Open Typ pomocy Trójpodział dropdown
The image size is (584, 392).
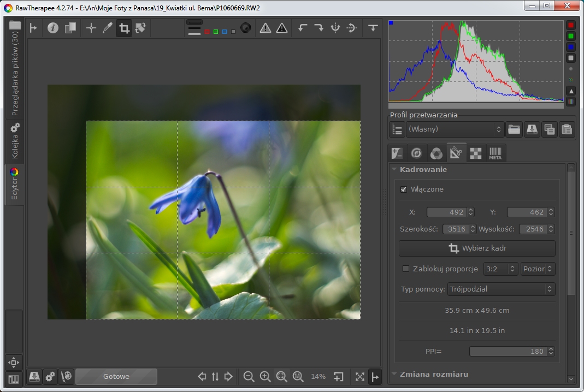pos(501,289)
